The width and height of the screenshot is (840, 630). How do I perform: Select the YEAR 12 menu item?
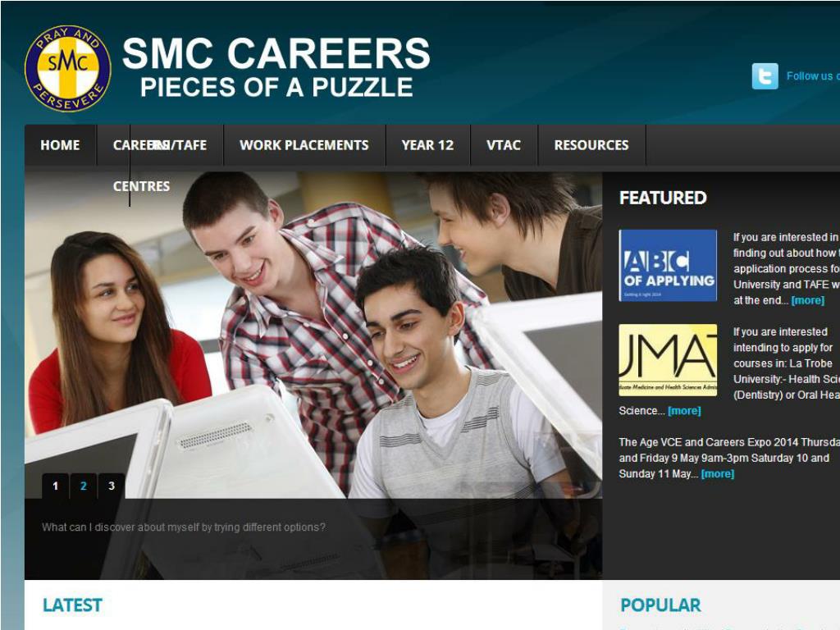[x=427, y=145]
